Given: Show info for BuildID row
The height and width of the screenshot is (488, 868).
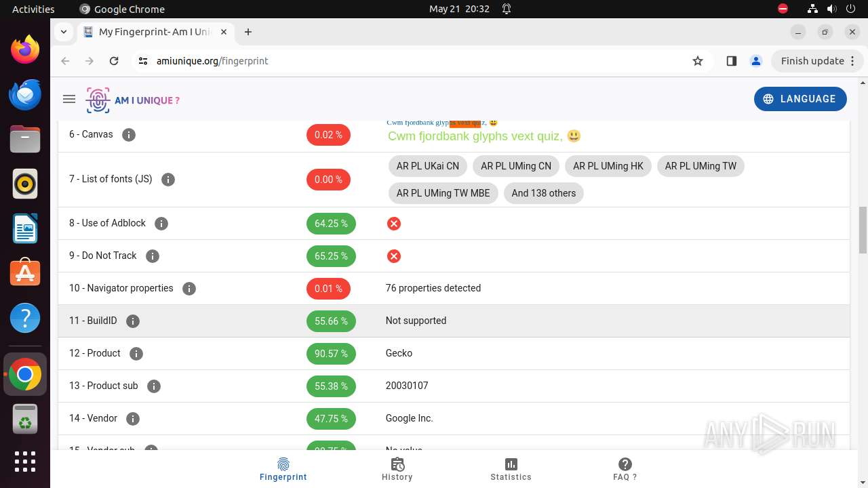Looking at the screenshot, I should 132,321.
